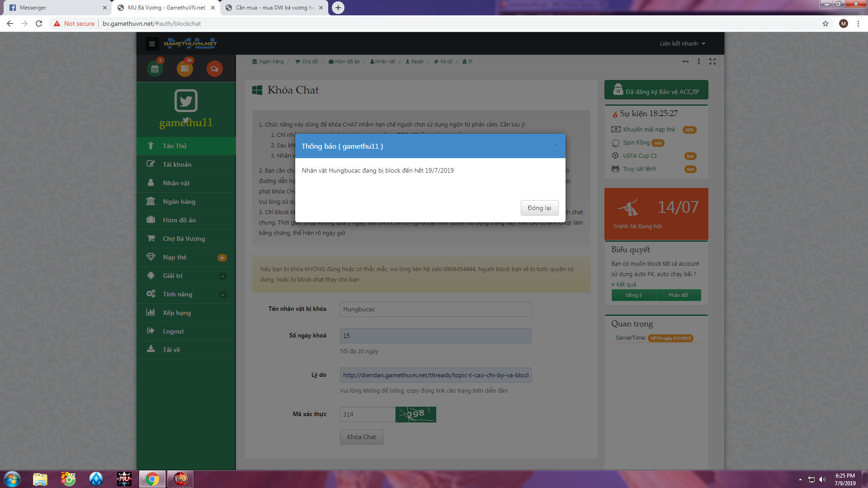
Task: Click the red chat bubble icon
Action: coord(214,69)
